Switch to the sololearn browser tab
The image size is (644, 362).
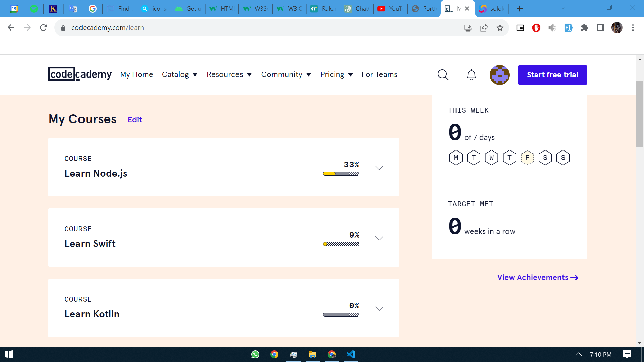[492, 8]
